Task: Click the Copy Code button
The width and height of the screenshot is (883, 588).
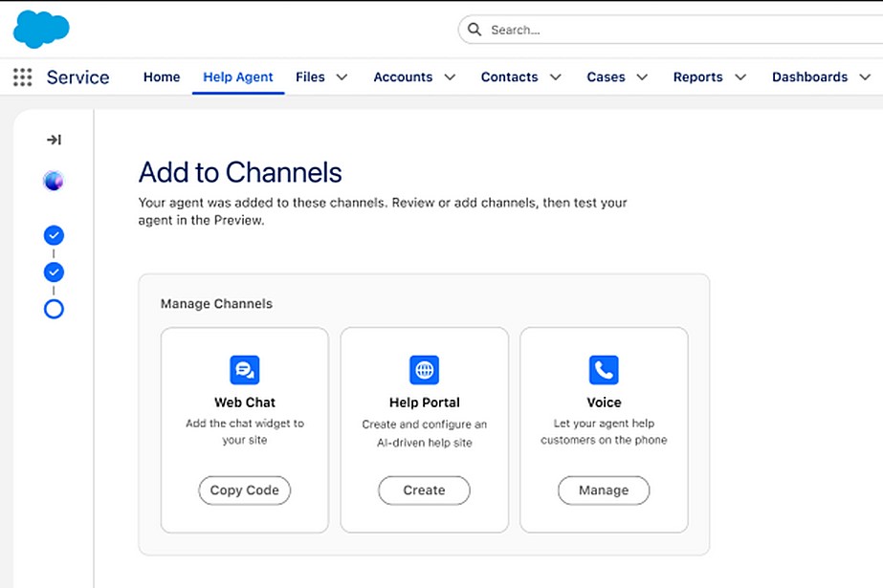Action: click(244, 490)
